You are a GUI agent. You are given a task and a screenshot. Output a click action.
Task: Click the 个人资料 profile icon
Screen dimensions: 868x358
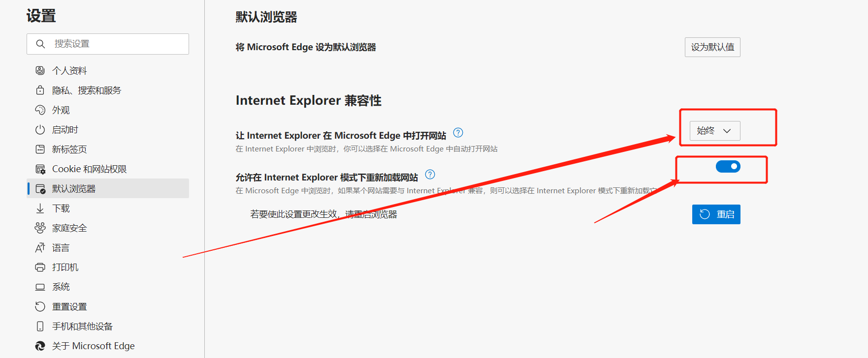coord(40,70)
